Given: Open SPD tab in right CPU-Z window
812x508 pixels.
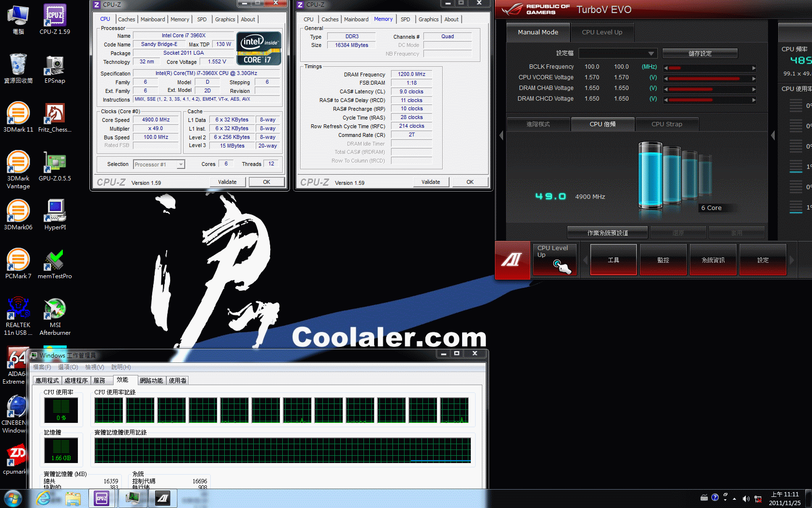Looking at the screenshot, I should click(x=406, y=19).
